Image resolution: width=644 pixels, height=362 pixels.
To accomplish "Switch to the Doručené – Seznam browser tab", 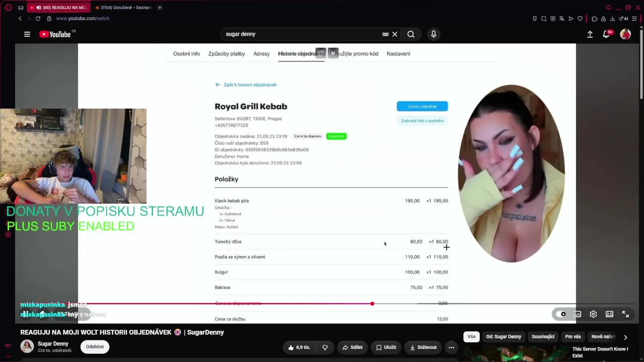I will [x=123, y=8].
